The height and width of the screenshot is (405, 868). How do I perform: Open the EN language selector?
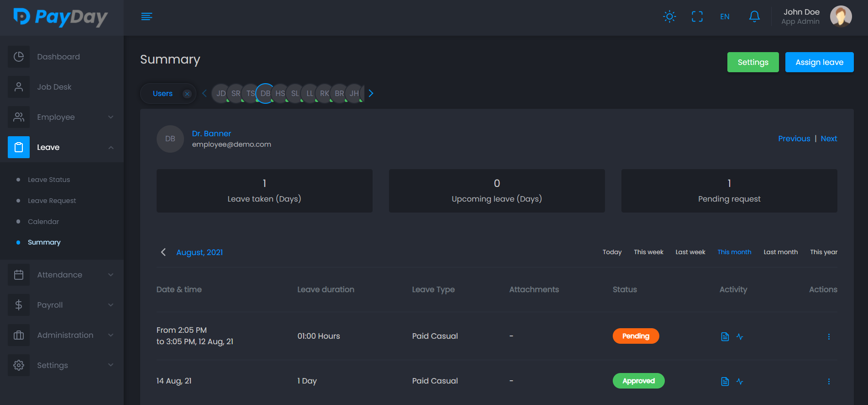(x=725, y=17)
